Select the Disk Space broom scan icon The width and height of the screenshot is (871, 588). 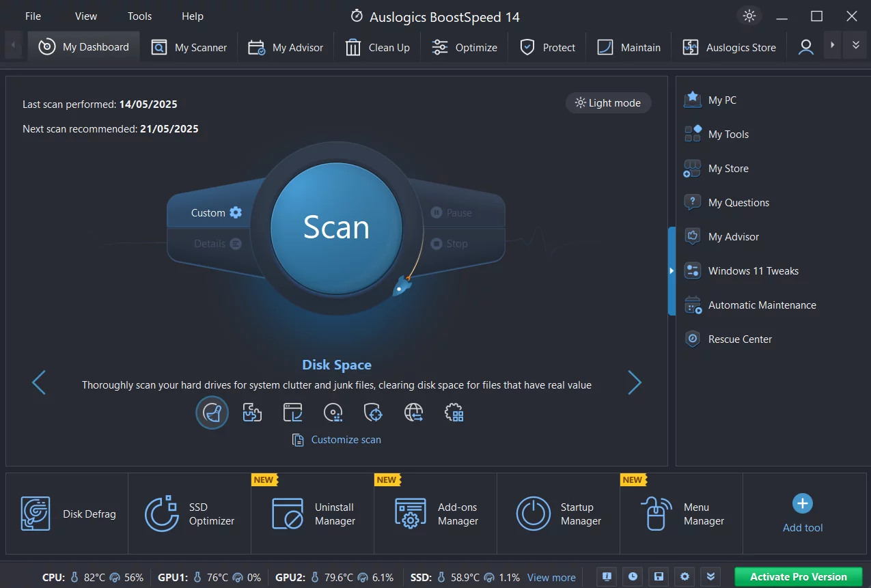click(x=212, y=412)
